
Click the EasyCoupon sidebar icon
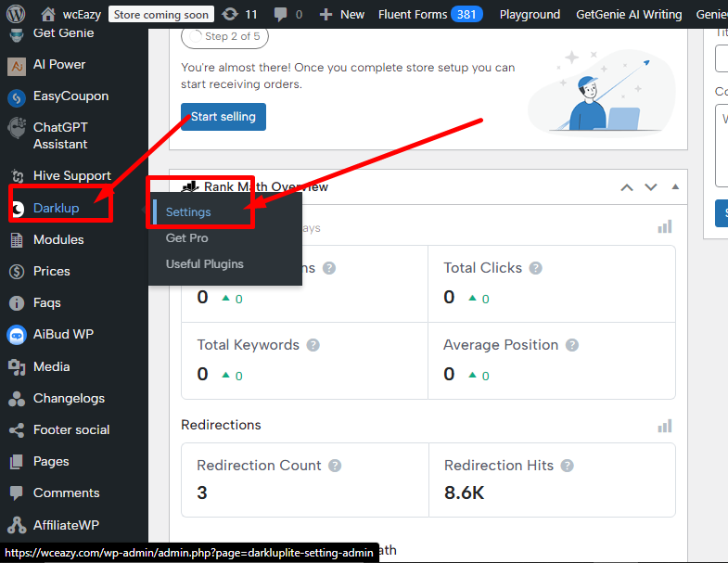17,97
